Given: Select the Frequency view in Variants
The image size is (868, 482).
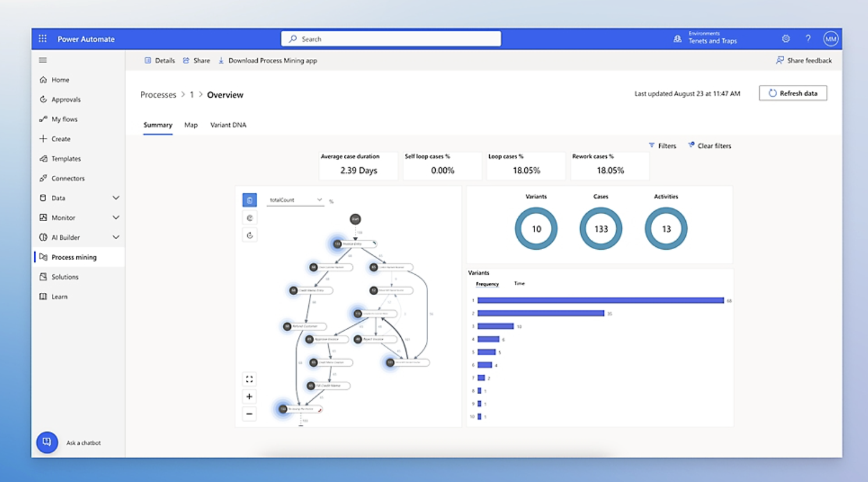Looking at the screenshot, I should coord(487,284).
